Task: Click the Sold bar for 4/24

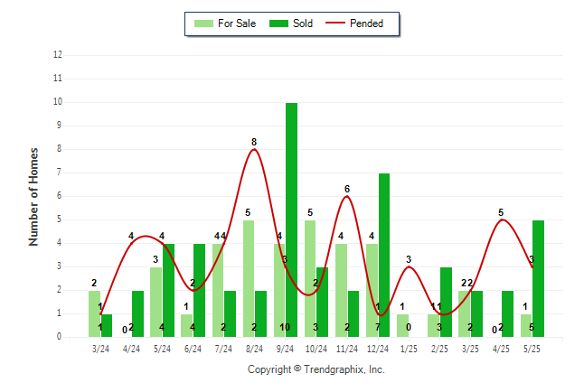Action: click(137, 313)
